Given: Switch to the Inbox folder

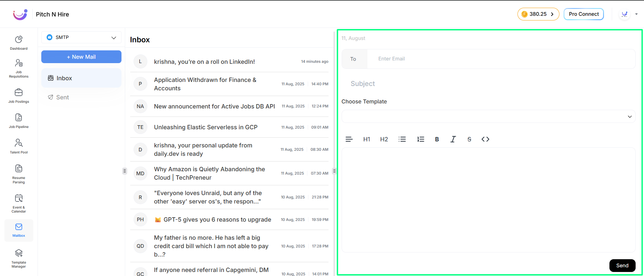Looking at the screenshot, I should coord(81,78).
